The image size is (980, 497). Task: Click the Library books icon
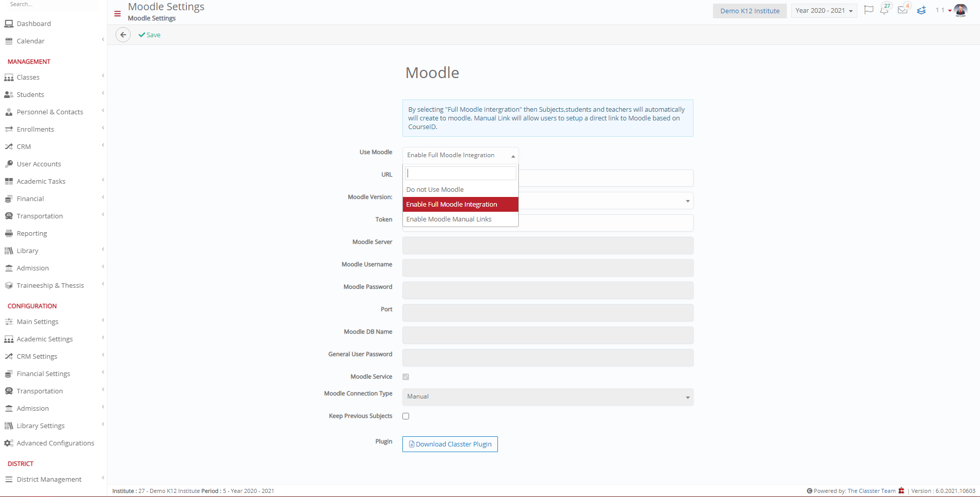[x=9, y=251]
